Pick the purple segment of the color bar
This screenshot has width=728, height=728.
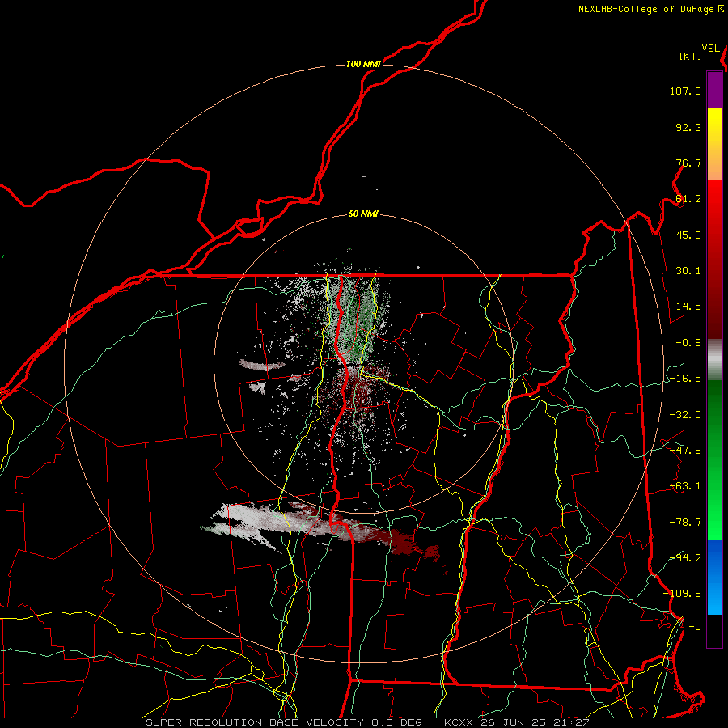point(714,90)
